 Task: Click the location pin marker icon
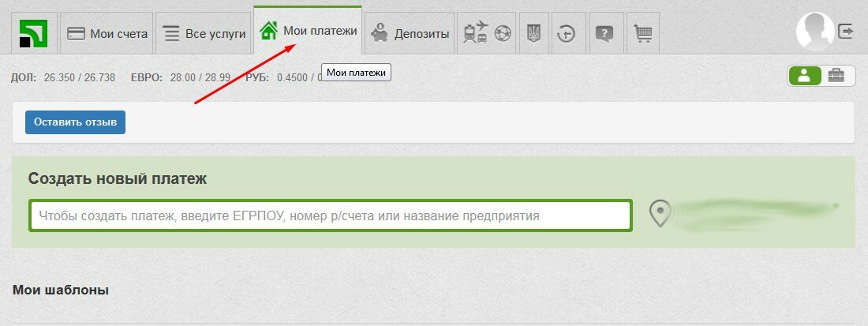pos(660,213)
